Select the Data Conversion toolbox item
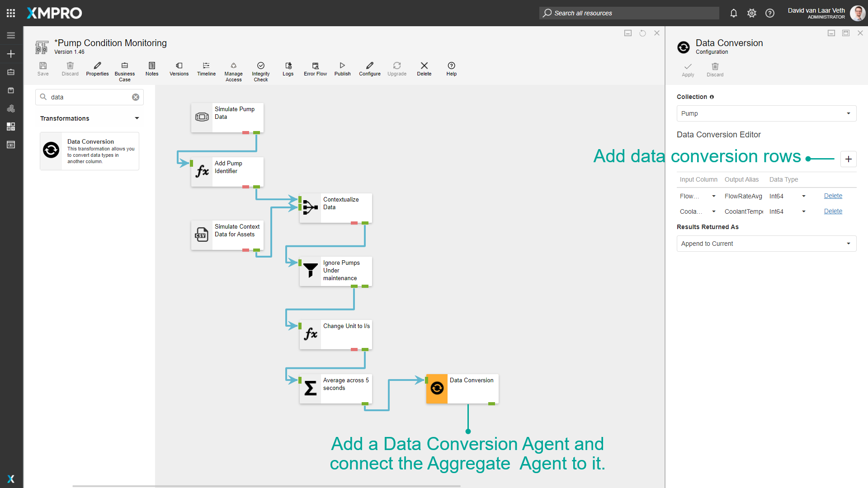 click(90, 151)
